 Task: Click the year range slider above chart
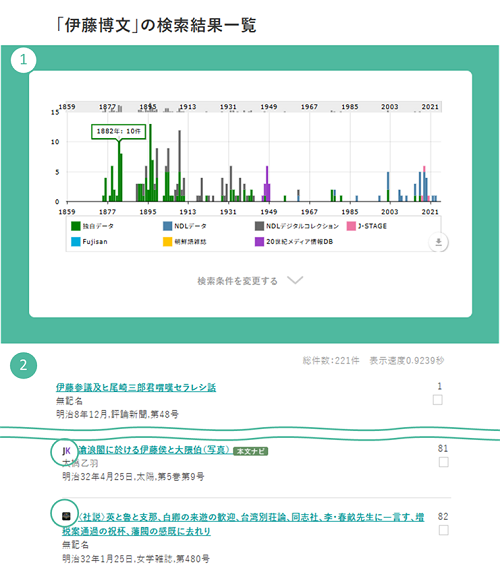coord(254,107)
